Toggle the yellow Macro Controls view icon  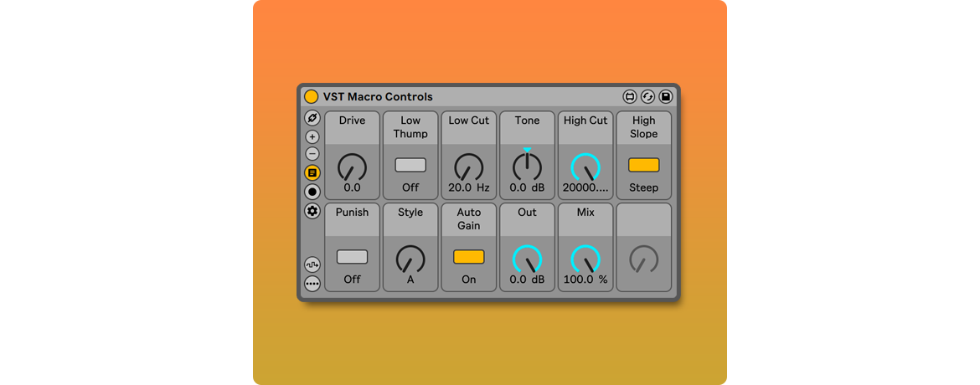click(312, 172)
